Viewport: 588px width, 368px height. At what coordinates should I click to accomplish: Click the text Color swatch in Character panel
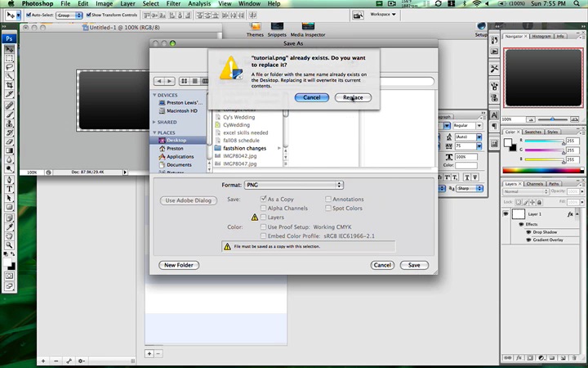pyautogui.click(x=466, y=165)
